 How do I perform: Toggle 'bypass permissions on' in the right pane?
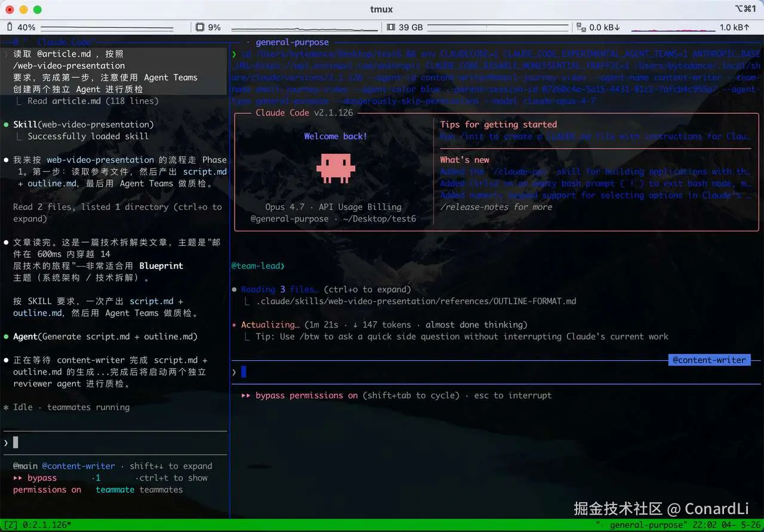(306, 395)
